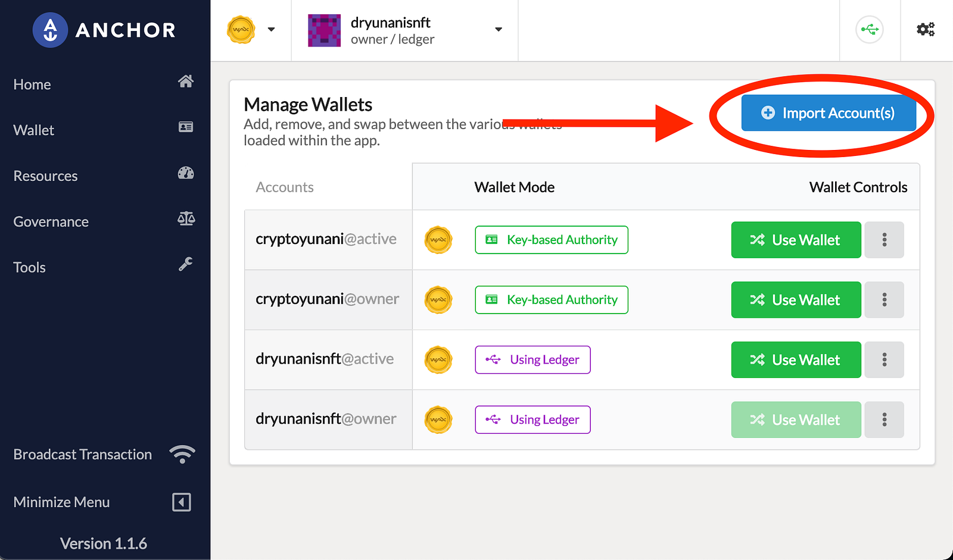This screenshot has width=953, height=560.
Task: Click the Home house icon in sidebar
Action: click(x=185, y=82)
